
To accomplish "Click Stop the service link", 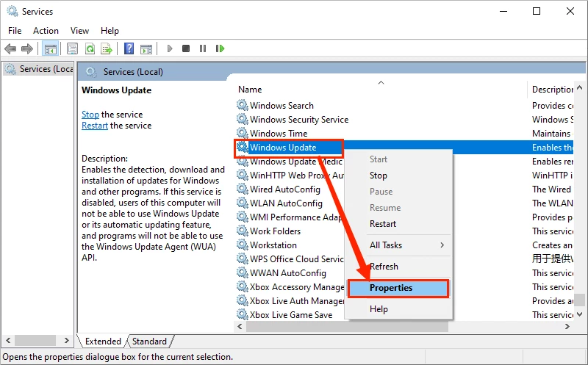I will point(90,115).
